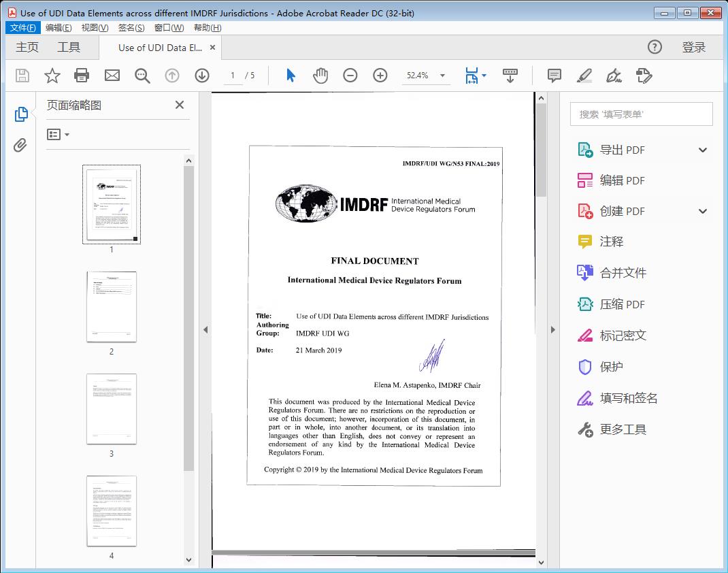The width and height of the screenshot is (728, 573).
Task: Enter full-screen presentation mode
Action: coord(510,76)
